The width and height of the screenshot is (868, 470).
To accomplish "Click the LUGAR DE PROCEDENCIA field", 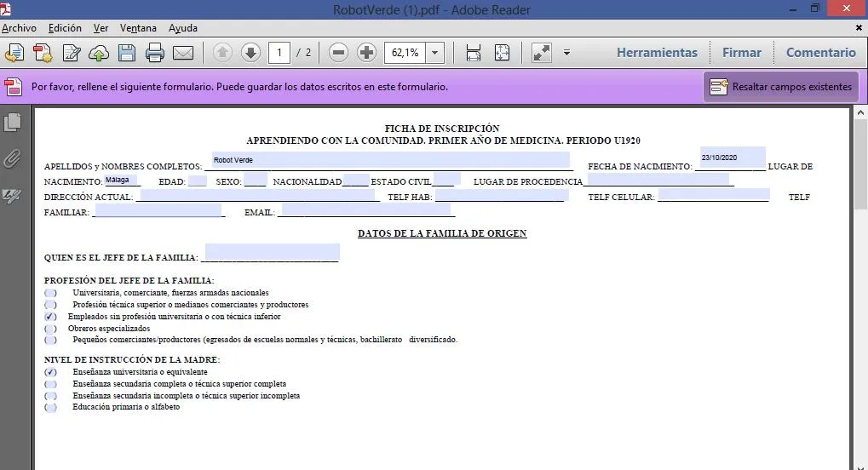I will 658,179.
